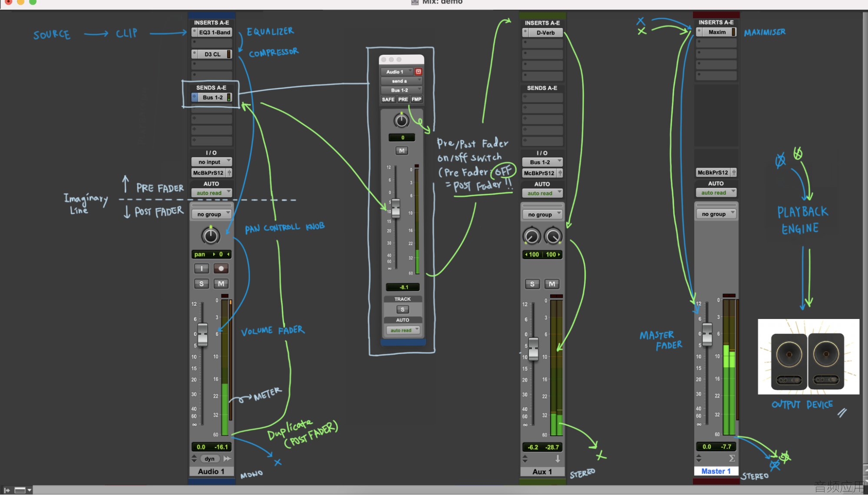Open Audio 1 'no group' selector
Image resolution: width=868 pixels, height=495 pixels.
click(211, 214)
